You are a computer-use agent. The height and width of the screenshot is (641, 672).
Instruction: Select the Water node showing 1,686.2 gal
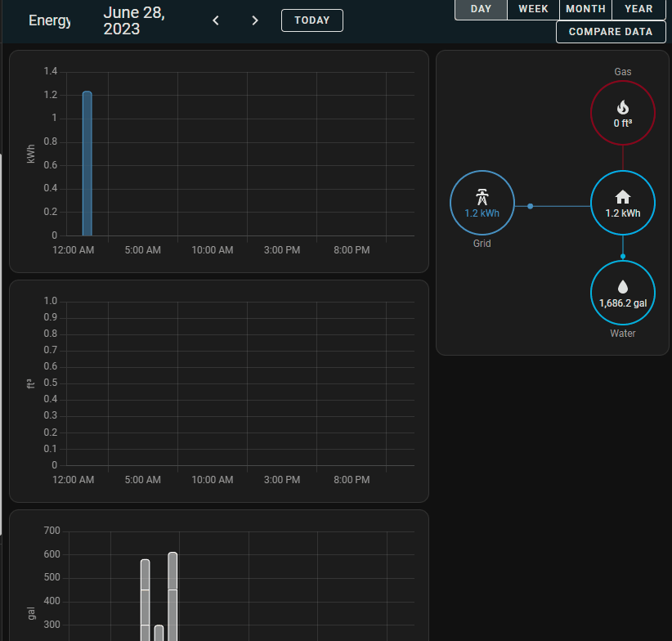pos(622,292)
